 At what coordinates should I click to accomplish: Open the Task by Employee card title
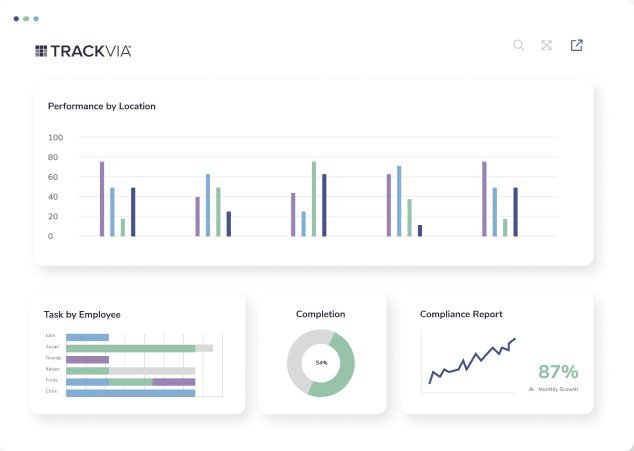click(82, 314)
